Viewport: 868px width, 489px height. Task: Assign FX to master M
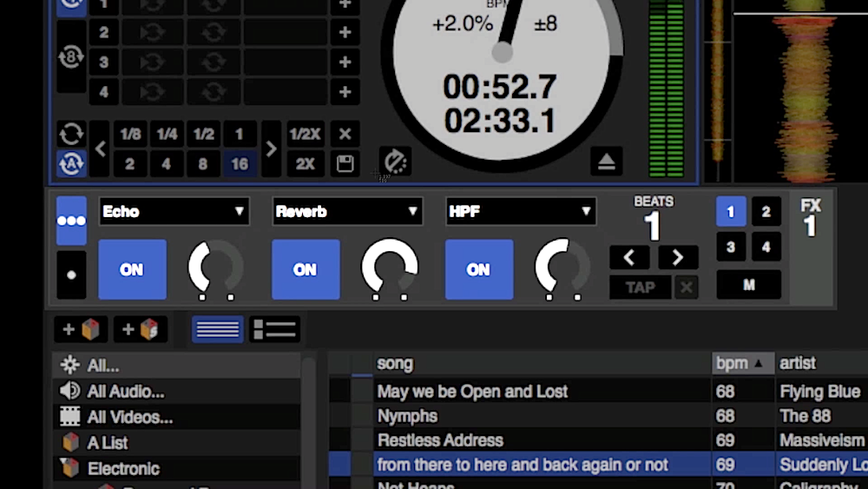(749, 285)
